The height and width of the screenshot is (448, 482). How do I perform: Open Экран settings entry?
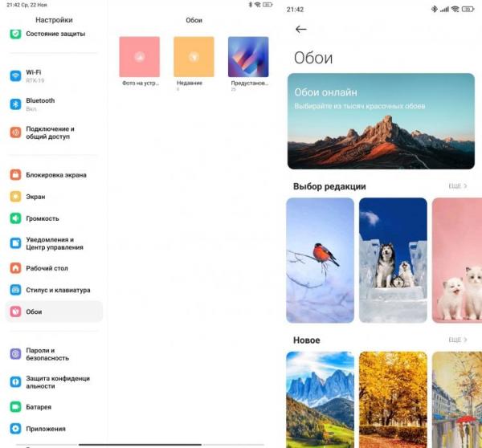[x=54, y=197]
